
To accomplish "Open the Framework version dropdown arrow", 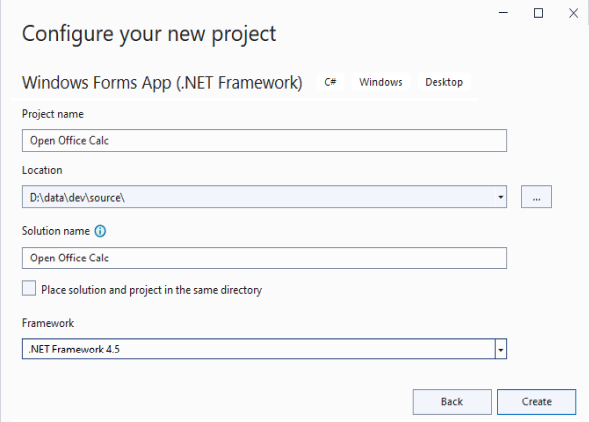I will 501,349.
